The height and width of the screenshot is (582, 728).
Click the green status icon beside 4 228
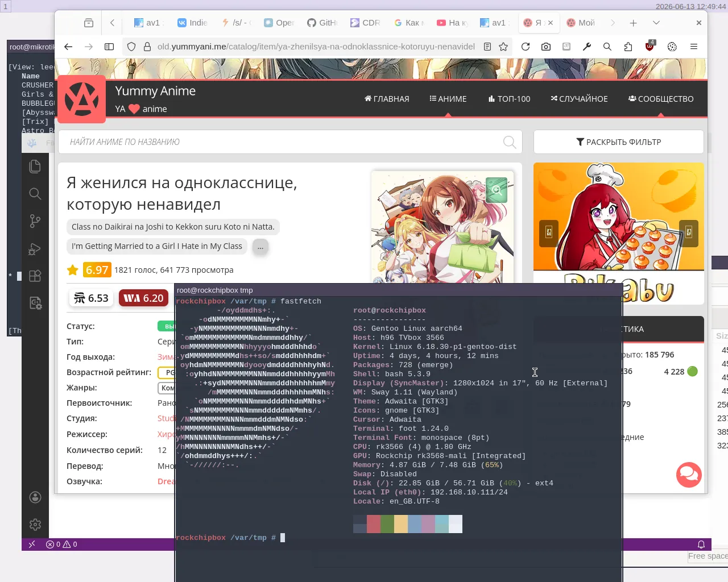[x=692, y=372]
